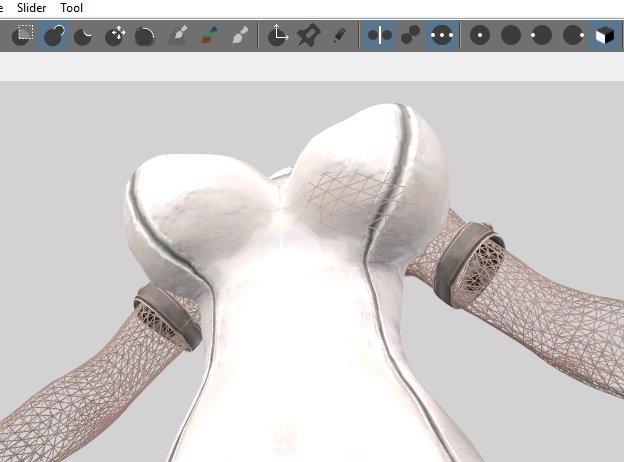Toggle global brush collision (three dots)

(441, 36)
